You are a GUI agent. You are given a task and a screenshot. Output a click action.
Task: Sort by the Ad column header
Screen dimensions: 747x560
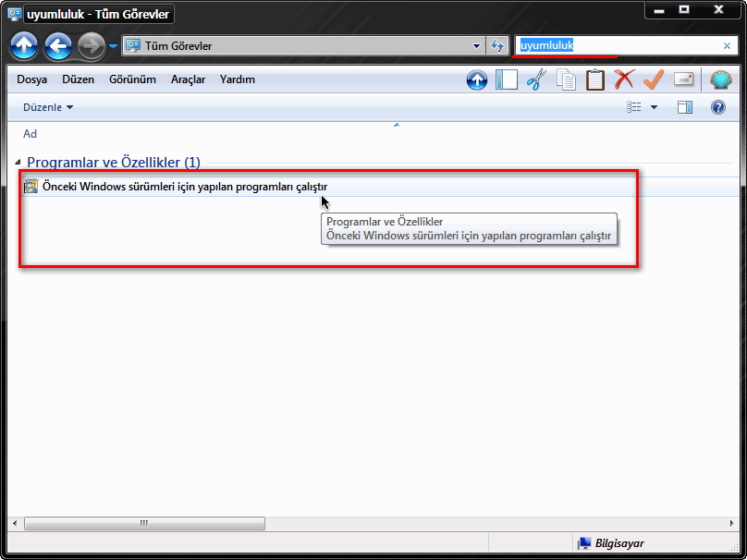[30, 134]
